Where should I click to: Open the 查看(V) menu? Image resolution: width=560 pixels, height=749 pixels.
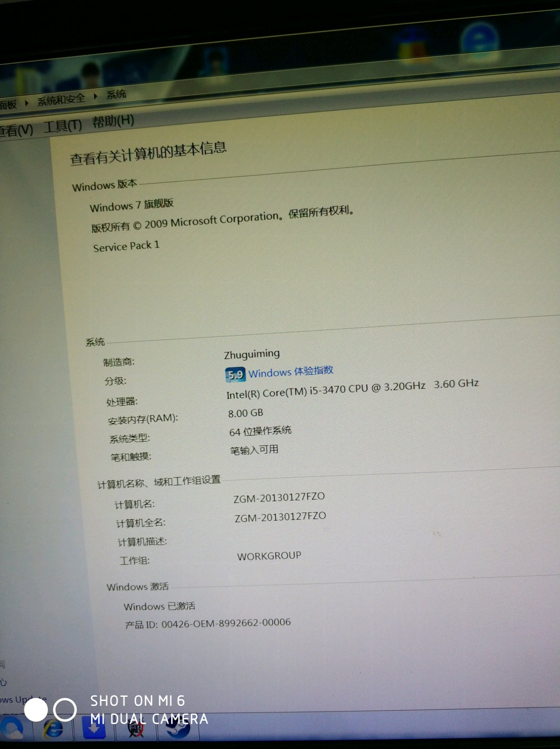16,130
